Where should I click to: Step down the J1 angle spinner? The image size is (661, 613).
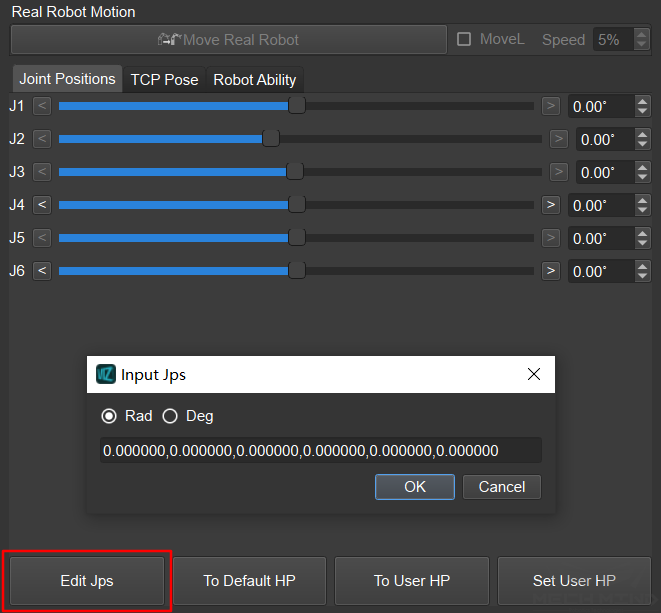tap(642, 111)
